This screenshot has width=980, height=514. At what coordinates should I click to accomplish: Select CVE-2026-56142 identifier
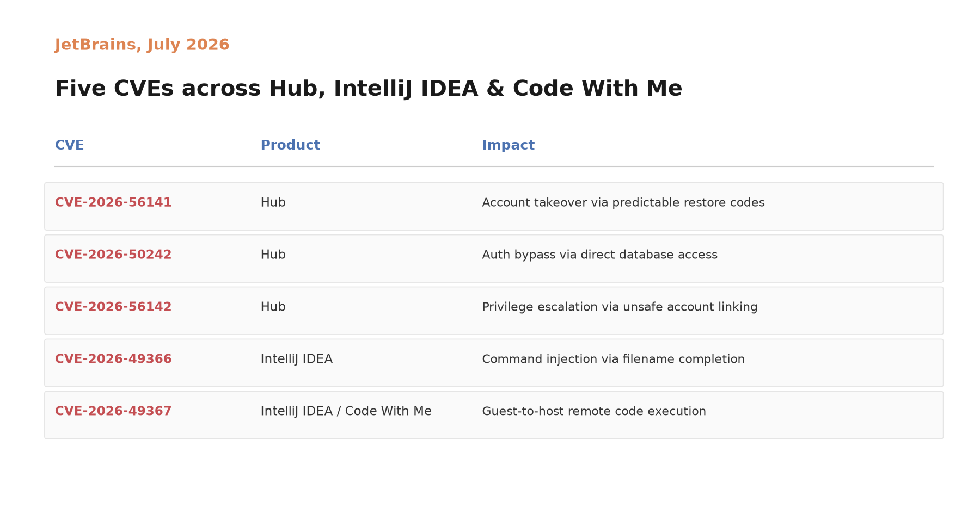pos(113,307)
